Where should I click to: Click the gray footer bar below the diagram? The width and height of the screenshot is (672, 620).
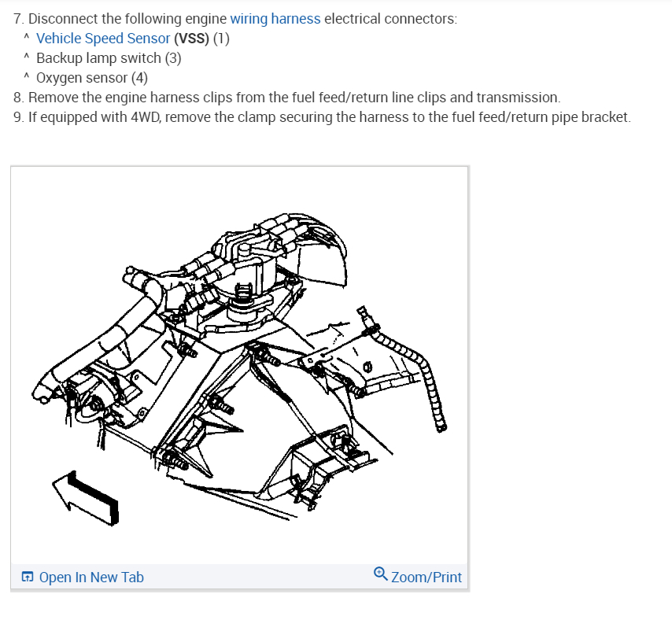click(x=239, y=577)
